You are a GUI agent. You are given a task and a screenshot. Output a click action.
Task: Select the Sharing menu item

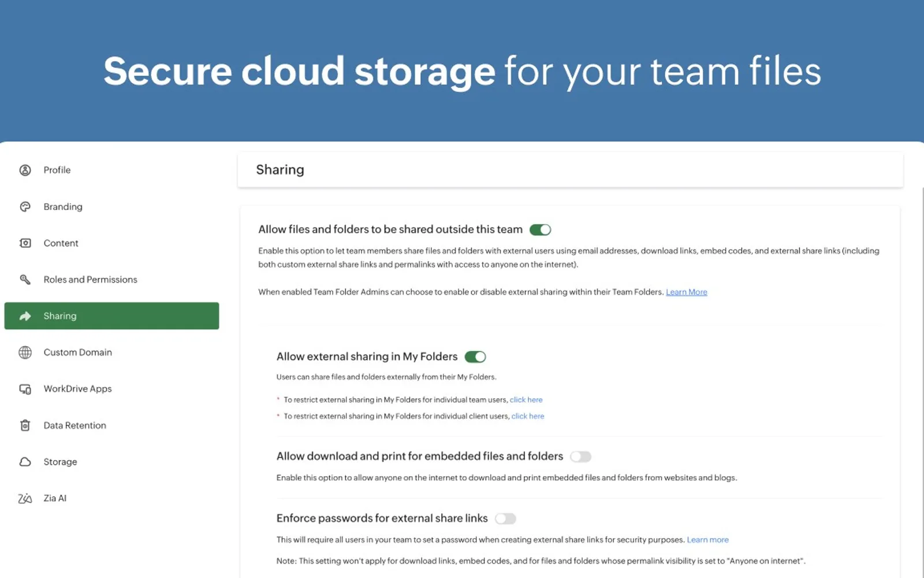[111, 316]
